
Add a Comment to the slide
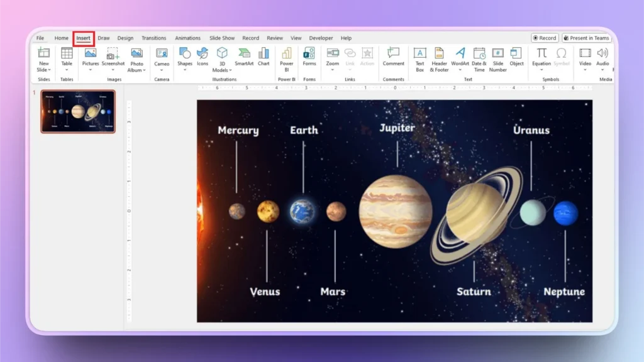pos(394,60)
